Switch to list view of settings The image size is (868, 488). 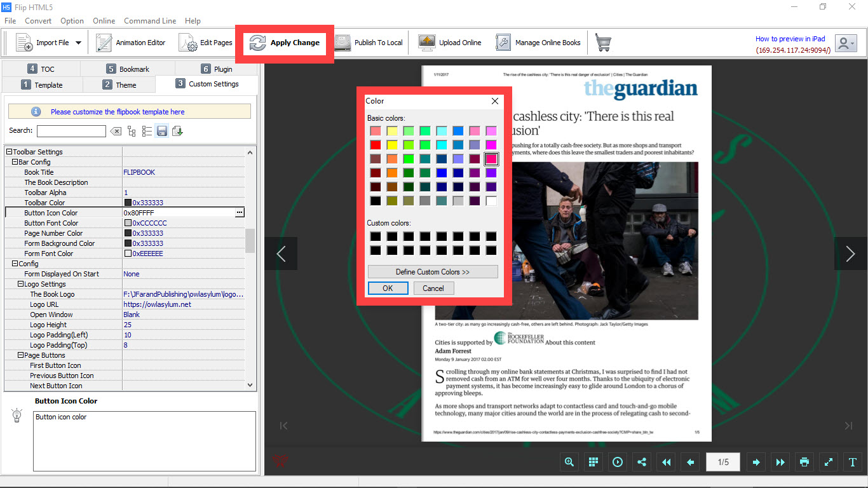[147, 131]
